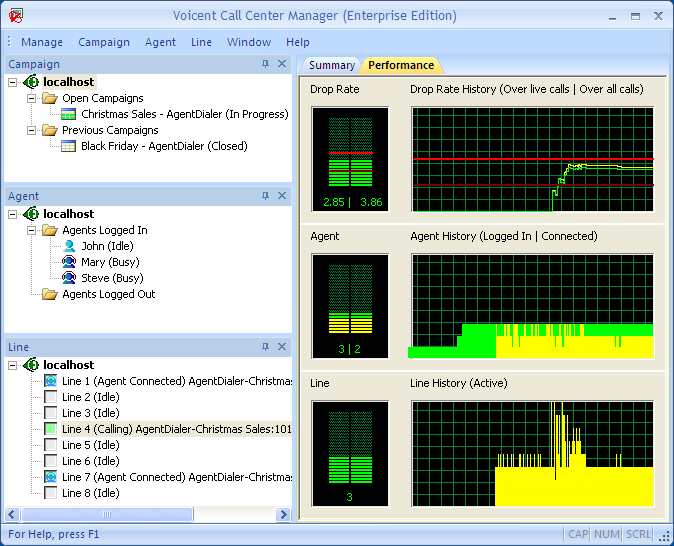This screenshot has height=546, width=674.
Task: Select Line 7 (Agent Connected) row text
Action: (176, 477)
